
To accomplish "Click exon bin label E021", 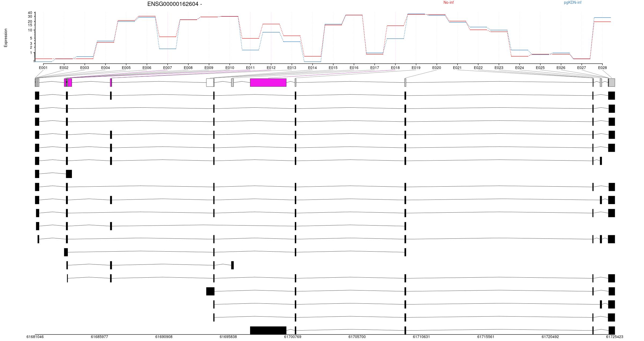I will pos(457,68).
